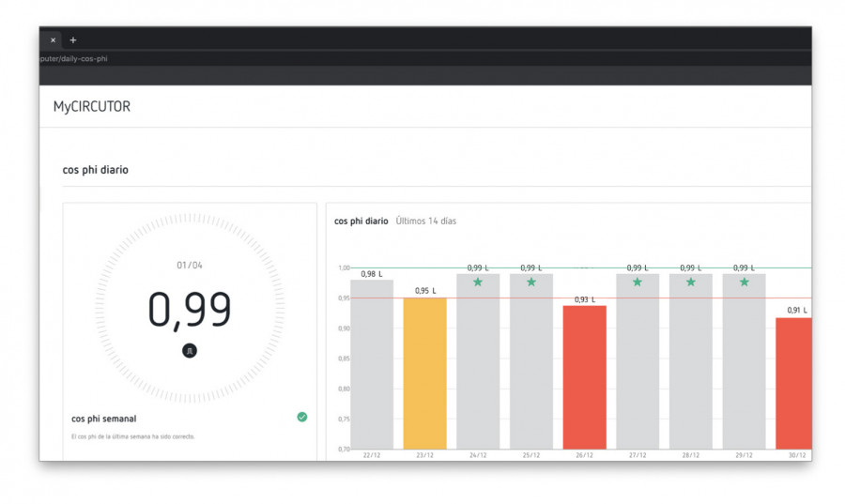The width and height of the screenshot is (845, 504).
Task: Click the 0,95 L bar label
Action: click(425, 291)
